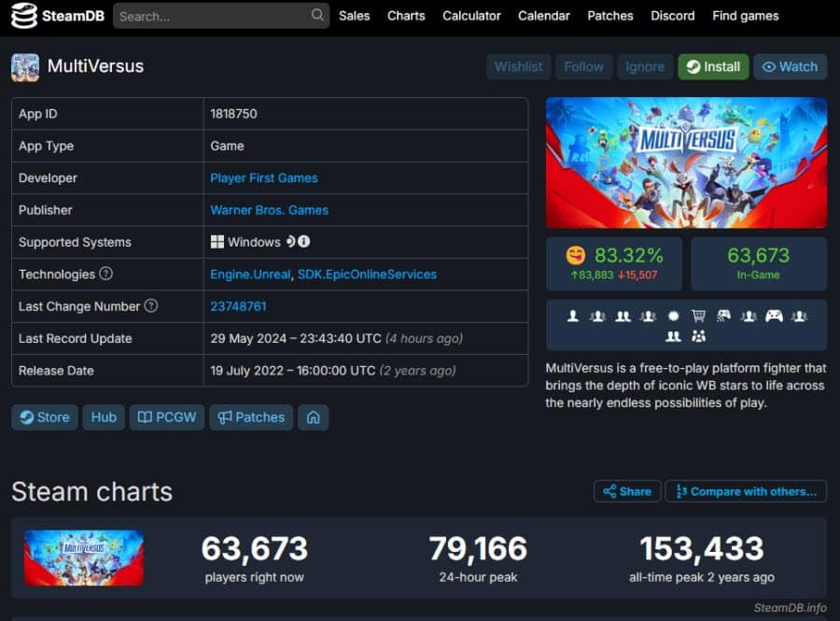
Task: Toggle Ignore for MultiVersus
Action: 645,67
